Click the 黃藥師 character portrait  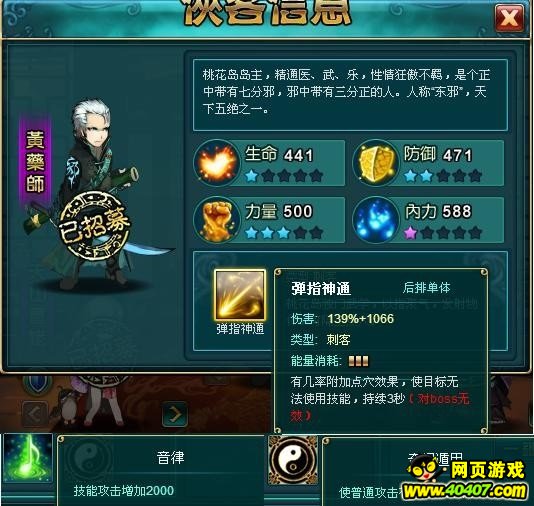95,194
